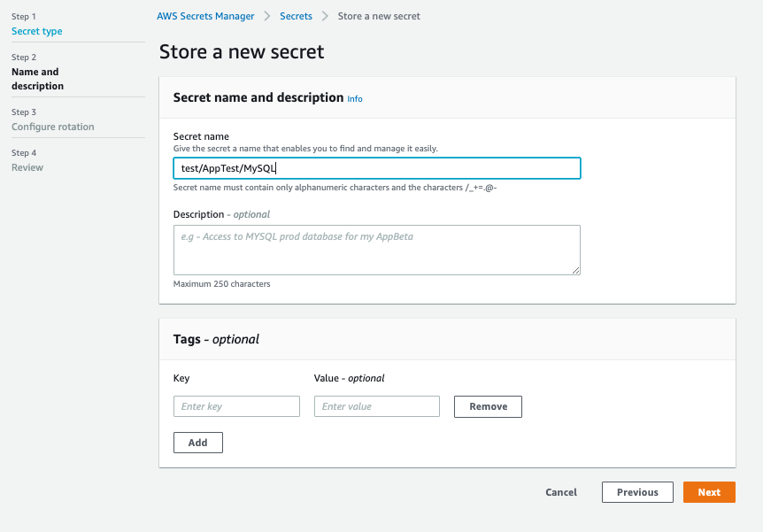The width and height of the screenshot is (763, 532).
Task: Open the Info link beside section title
Action: coord(355,99)
